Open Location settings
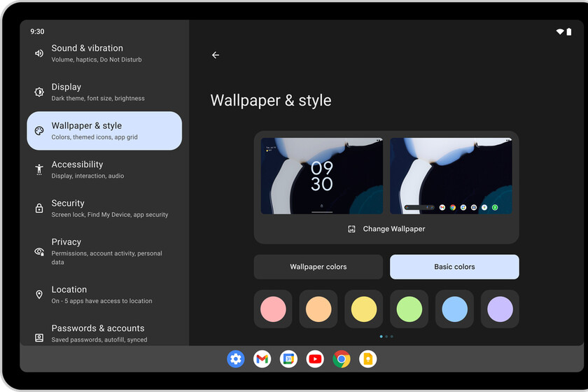588x392 pixels. (x=104, y=295)
